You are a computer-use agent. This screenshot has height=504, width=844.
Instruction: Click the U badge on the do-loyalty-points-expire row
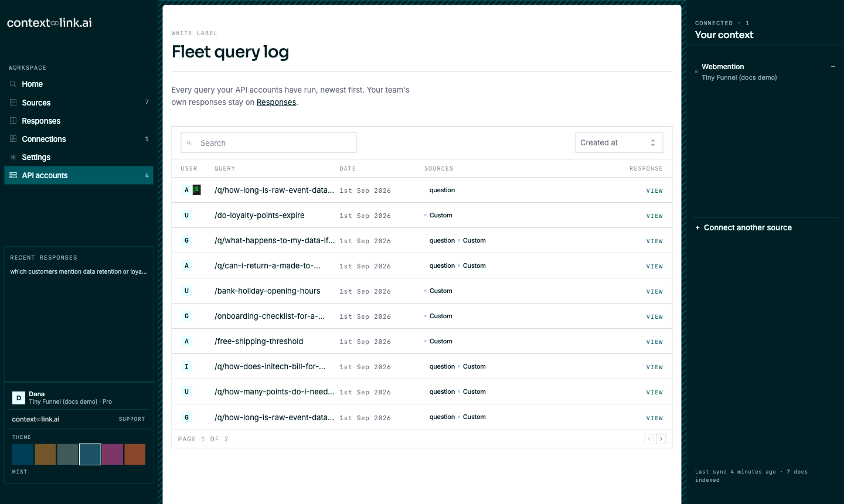pos(186,215)
